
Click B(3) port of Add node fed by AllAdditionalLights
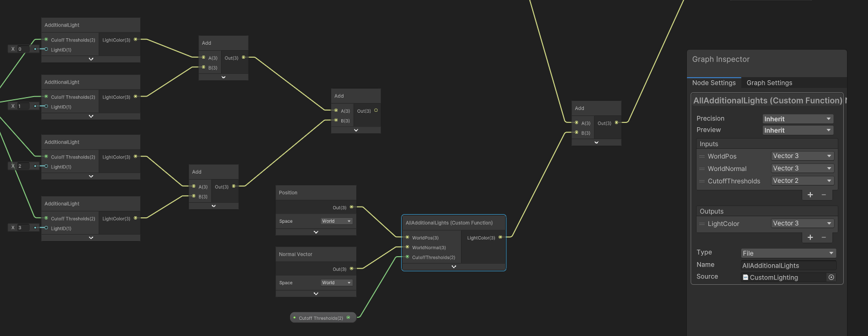point(576,132)
